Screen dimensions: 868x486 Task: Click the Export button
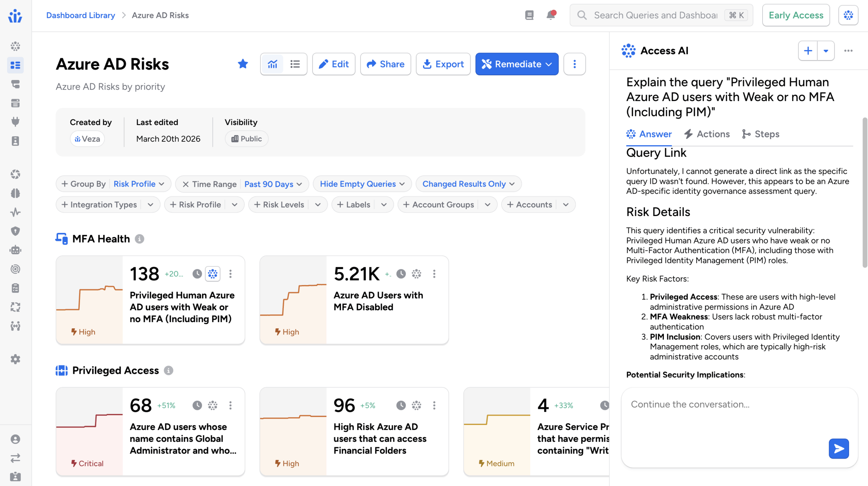pos(443,64)
